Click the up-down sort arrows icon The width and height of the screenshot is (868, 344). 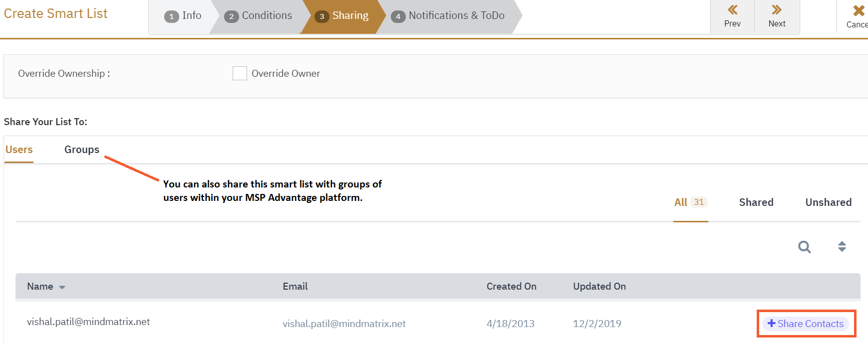coord(842,247)
